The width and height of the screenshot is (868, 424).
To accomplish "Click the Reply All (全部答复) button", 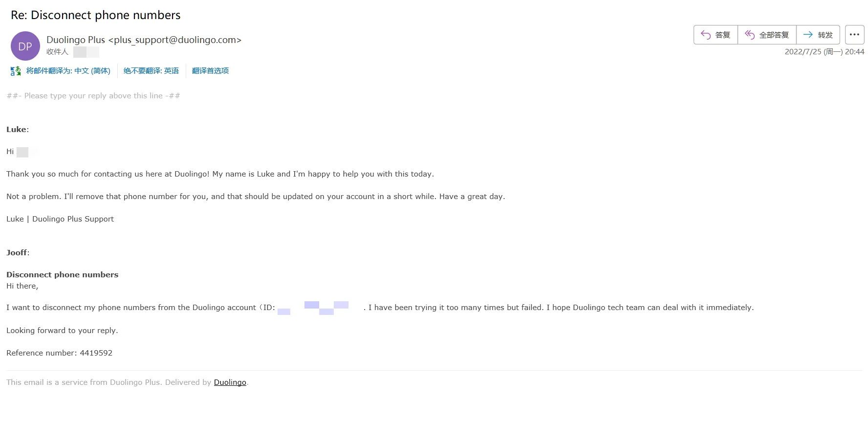I will click(x=767, y=35).
